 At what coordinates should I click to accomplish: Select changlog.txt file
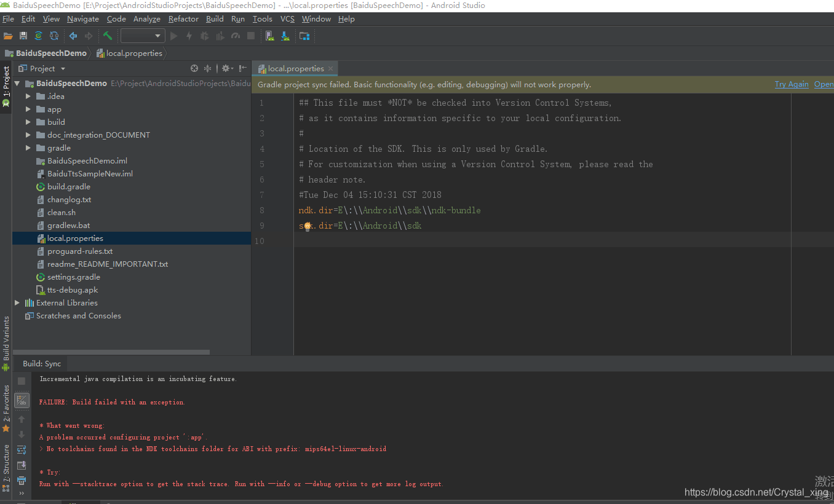[x=69, y=199]
